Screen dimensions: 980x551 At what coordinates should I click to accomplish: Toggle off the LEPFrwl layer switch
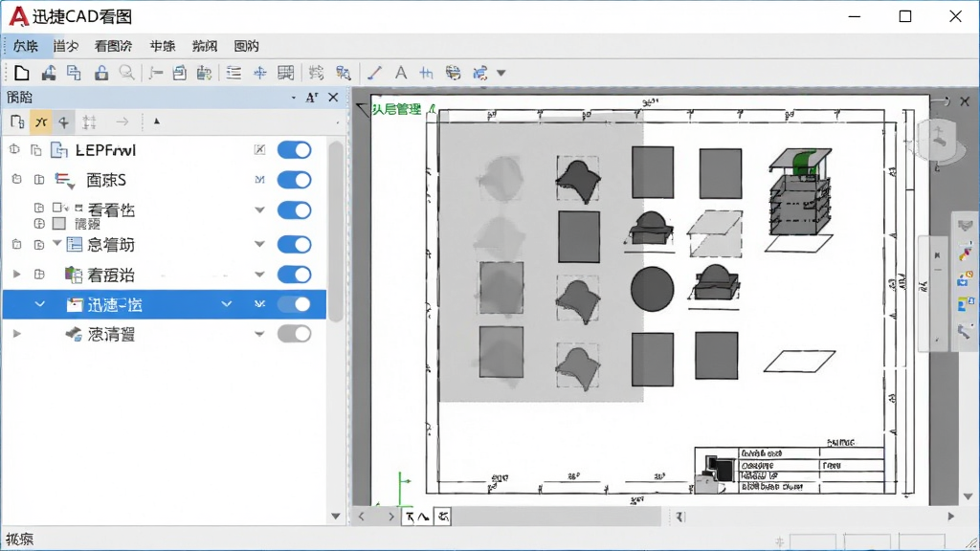tap(295, 150)
